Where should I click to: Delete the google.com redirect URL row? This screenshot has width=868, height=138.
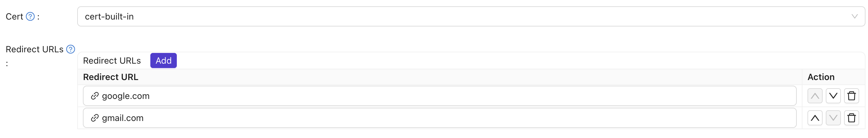851,96
